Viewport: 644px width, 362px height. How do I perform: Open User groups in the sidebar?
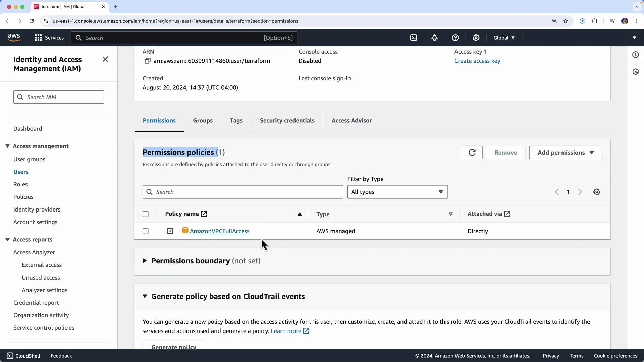(29, 159)
